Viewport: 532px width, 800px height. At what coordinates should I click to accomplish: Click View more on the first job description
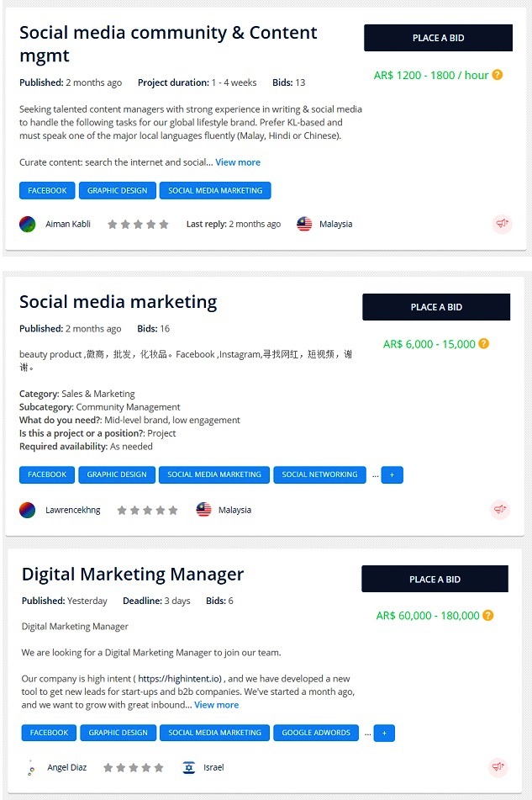click(238, 162)
